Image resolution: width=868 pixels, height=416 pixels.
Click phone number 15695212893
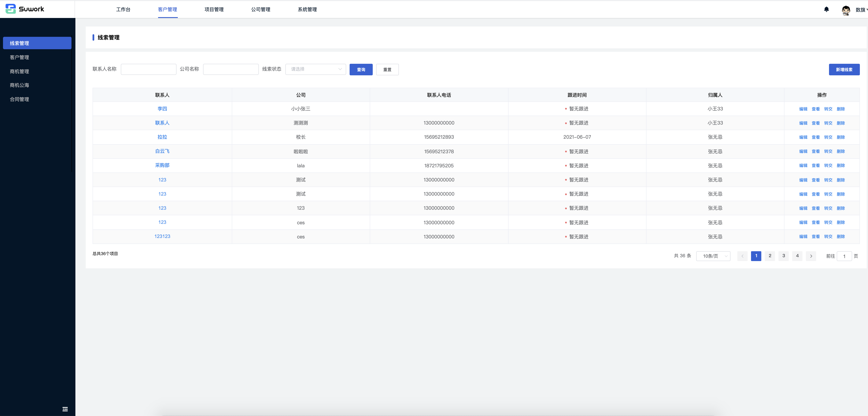tap(439, 137)
